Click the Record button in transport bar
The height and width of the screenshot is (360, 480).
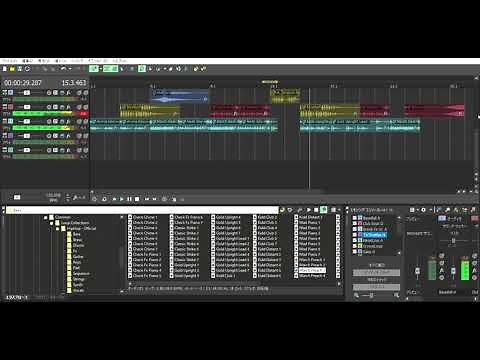94,199
